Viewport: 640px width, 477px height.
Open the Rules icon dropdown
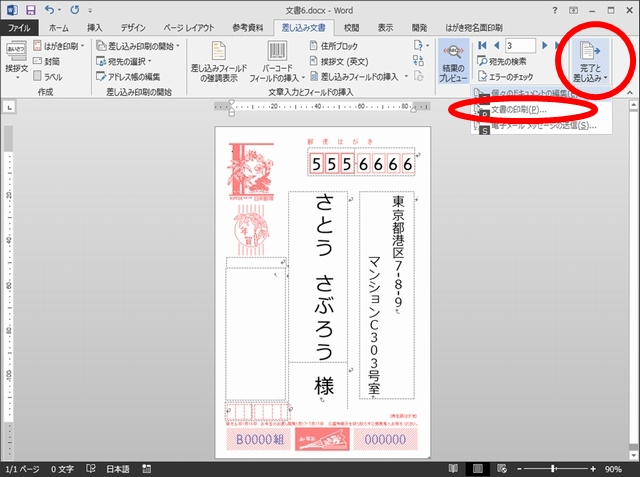tap(421, 45)
